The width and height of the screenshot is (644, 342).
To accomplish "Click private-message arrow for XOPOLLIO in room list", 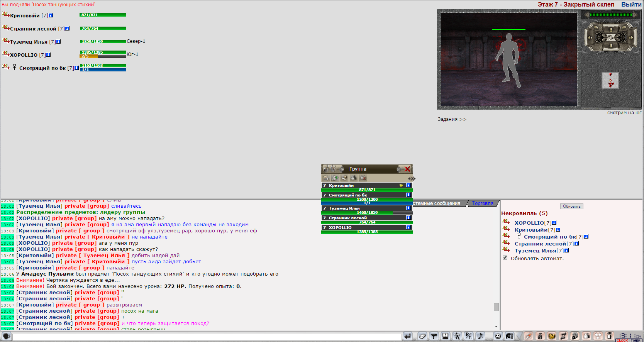I will pyautogui.click(x=506, y=222).
